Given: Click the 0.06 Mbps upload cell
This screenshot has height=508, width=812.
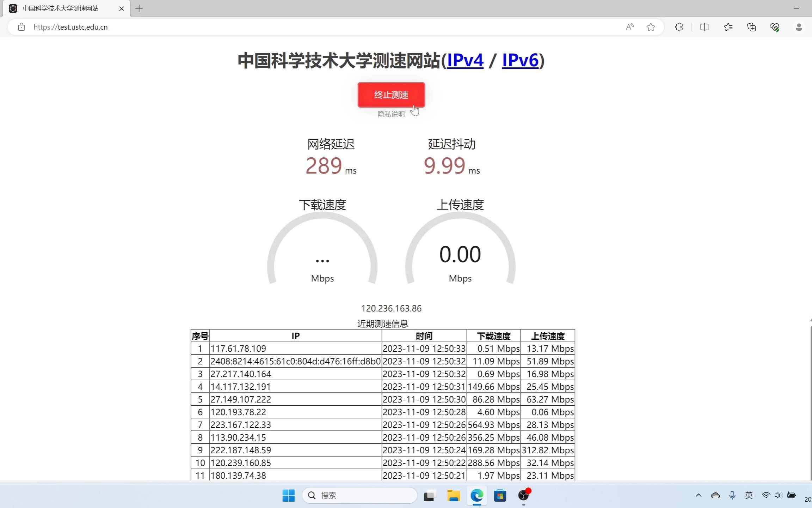Looking at the screenshot, I should click(x=548, y=412).
